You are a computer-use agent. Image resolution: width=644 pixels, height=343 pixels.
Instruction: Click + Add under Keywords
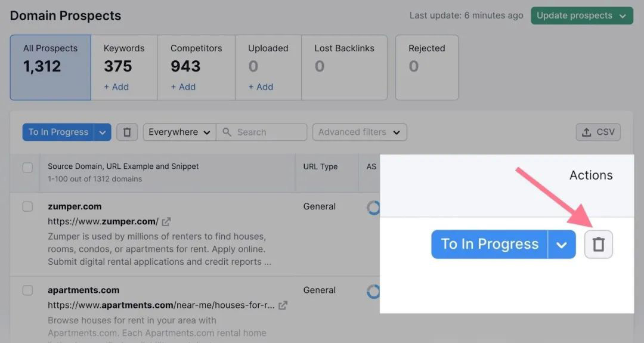tap(116, 87)
